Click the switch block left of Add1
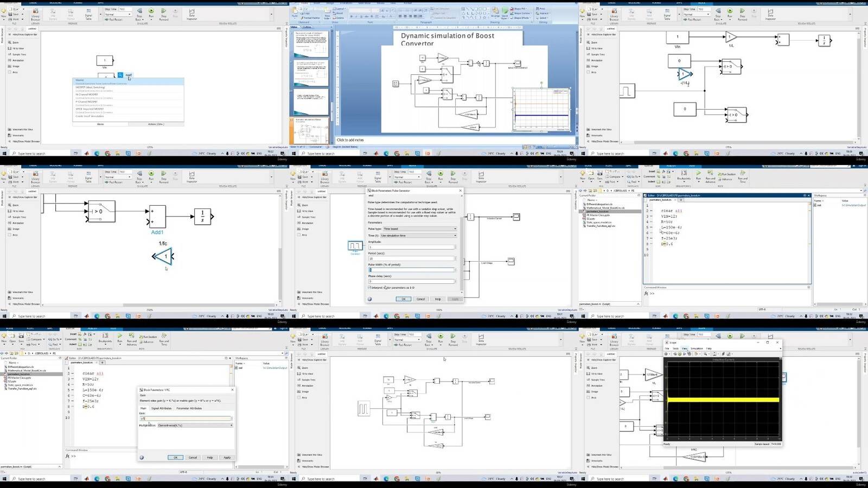 (x=101, y=212)
